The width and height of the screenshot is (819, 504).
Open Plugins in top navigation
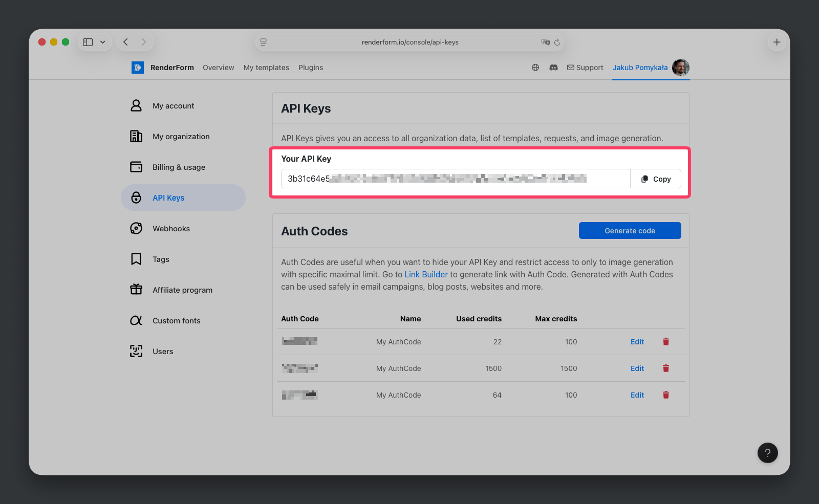[x=311, y=68]
